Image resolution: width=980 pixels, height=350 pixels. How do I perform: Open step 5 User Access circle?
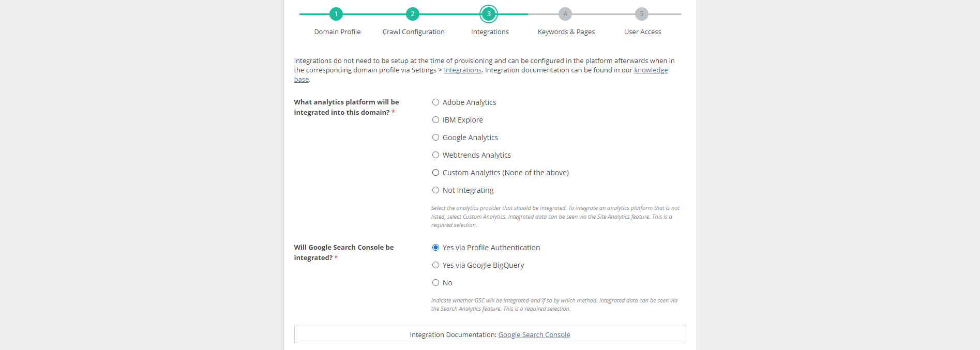tap(641, 14)
